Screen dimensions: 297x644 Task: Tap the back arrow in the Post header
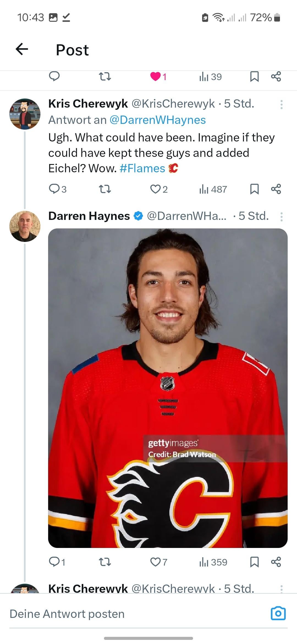[x=22, y=50]
